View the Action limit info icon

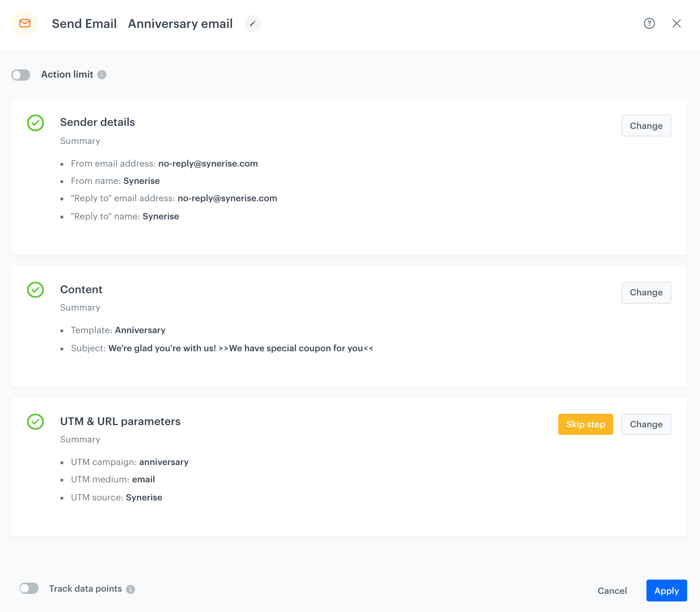[x=101, y=75]
